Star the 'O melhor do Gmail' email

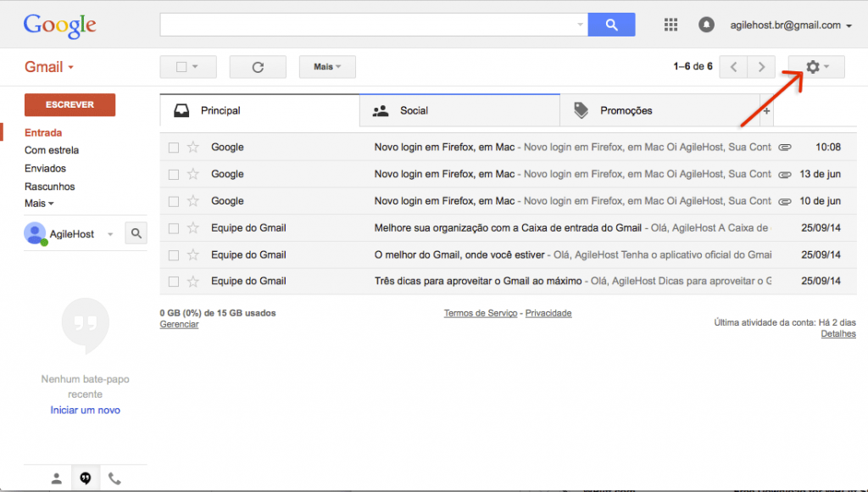point(193,254)
